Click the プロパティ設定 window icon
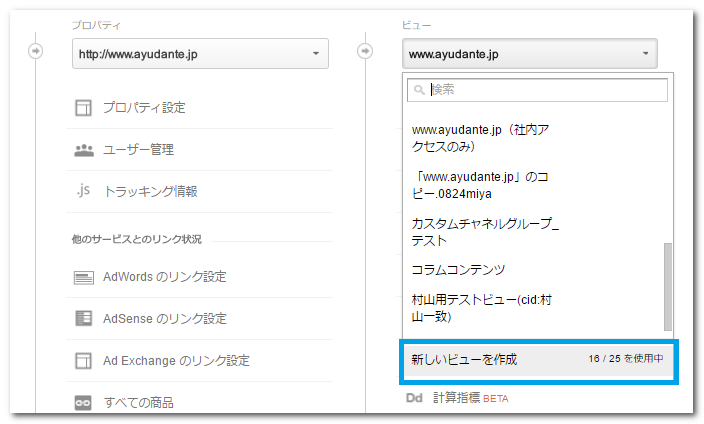This screenshot has width=704, height=424. (x=83, y=108)
